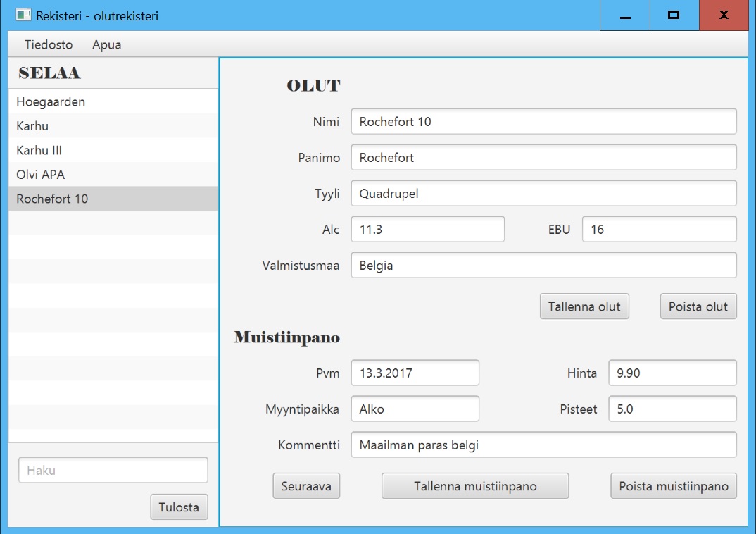Click the application icon in the title bar
The image size is (756, 534).
click(23, 15)
